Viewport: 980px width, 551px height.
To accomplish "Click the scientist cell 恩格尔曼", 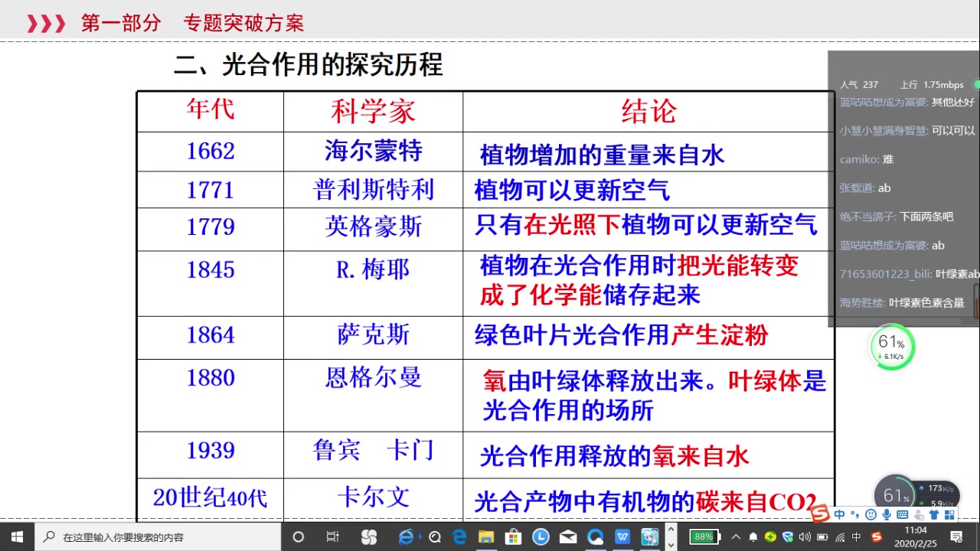I will pyautogui.click(x=374, y=377).
